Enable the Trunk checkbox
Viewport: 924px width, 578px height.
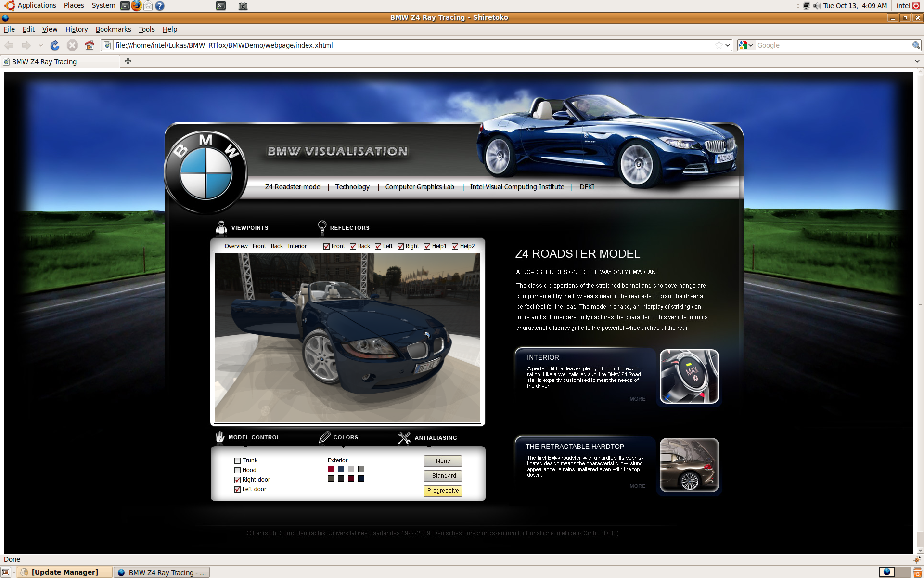[x=237, y=460]
